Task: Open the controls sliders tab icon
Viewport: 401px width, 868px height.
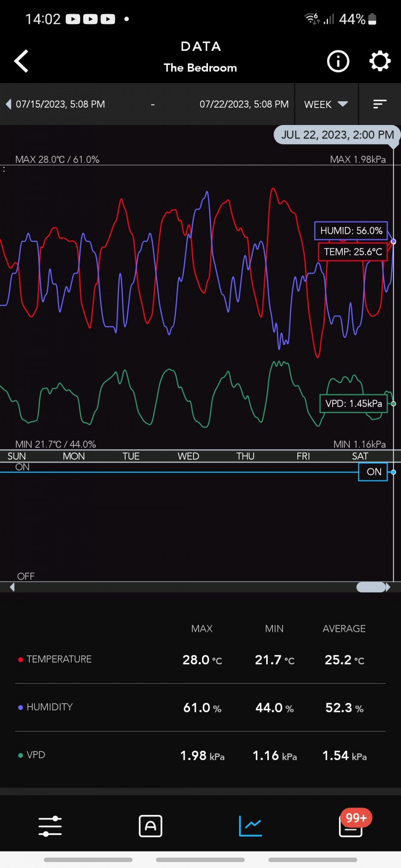Action: point(50,826)
